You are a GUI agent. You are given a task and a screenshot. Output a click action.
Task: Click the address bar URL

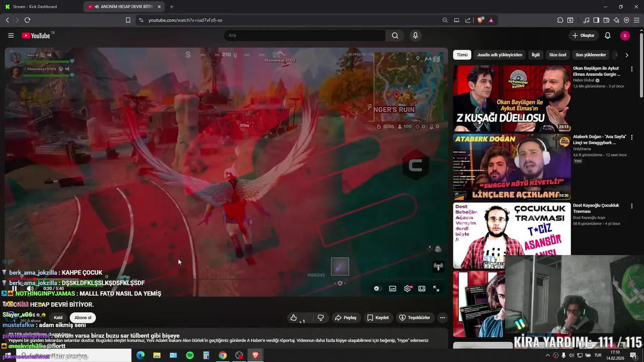tap(185, 20)
